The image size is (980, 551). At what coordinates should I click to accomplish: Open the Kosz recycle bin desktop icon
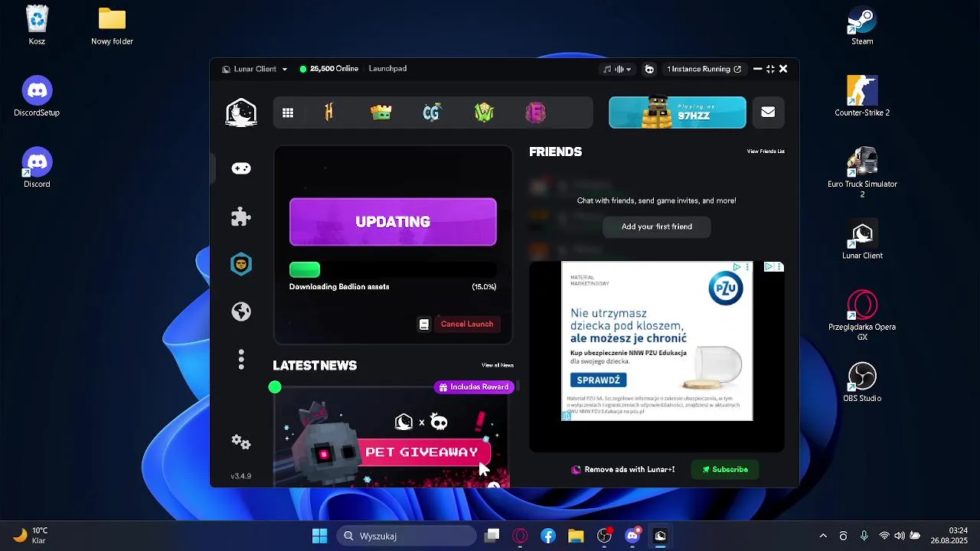[x=37, y=25]
